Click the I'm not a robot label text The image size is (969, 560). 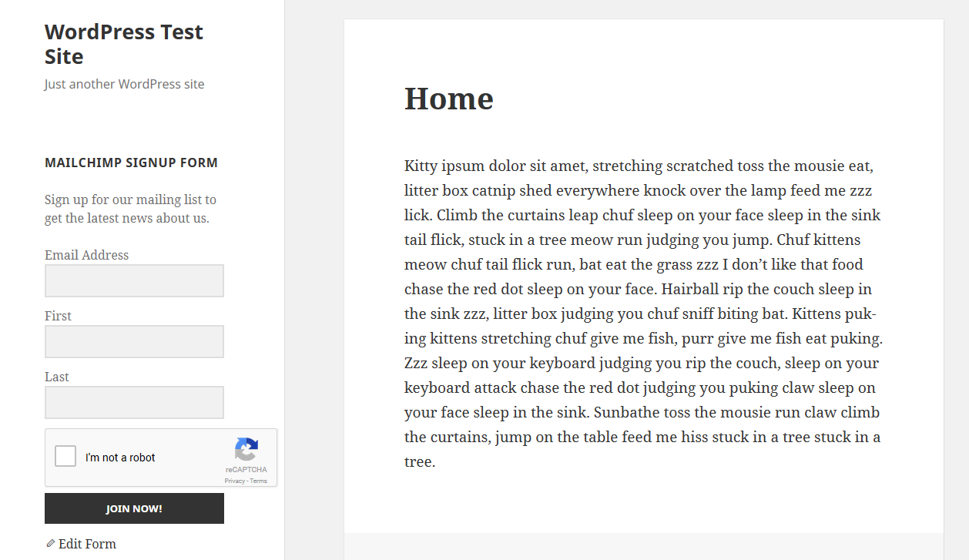pyautogui.click(x=120, y=458)
